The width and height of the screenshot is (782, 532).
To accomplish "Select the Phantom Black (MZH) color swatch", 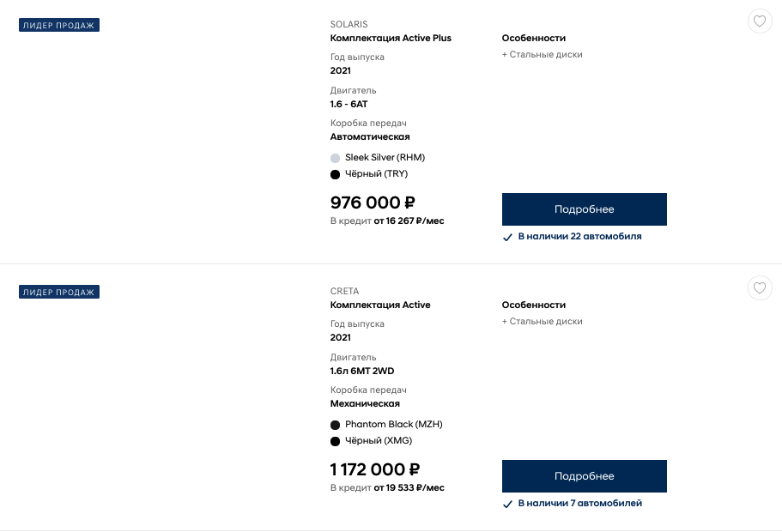I will click(335, 425).
